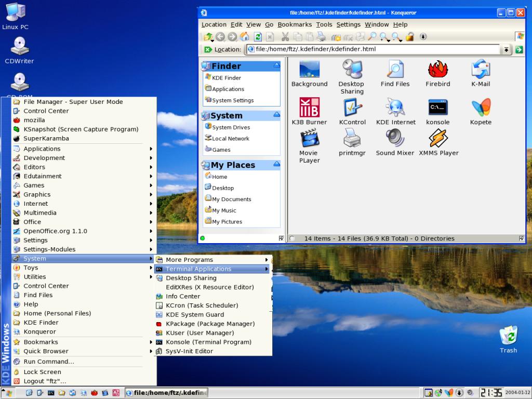Image resolution: width=532 pixels, height=399 pixels.
Task: Collapse the System sidebar section
Action: click(x=277, y=114)
